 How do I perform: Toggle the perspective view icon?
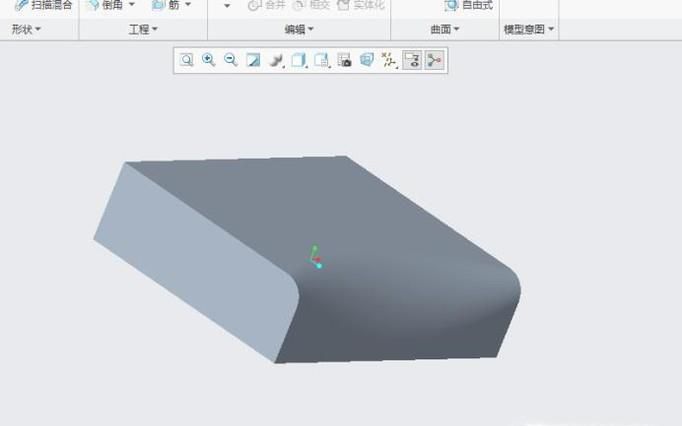[366, 60]
